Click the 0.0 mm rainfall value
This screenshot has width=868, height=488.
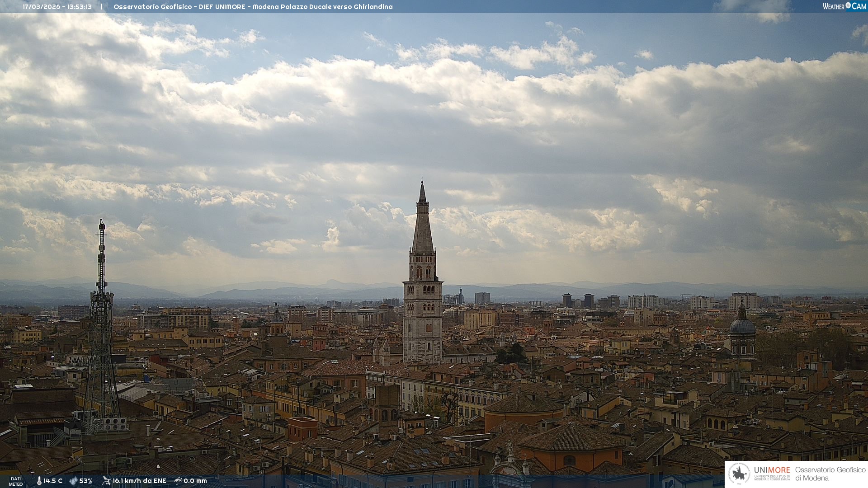click(x=195, y=481)
